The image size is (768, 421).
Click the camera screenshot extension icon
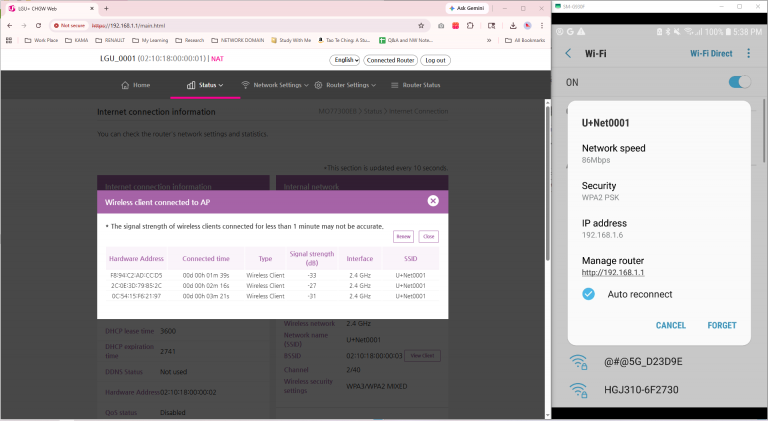(441, 25)
